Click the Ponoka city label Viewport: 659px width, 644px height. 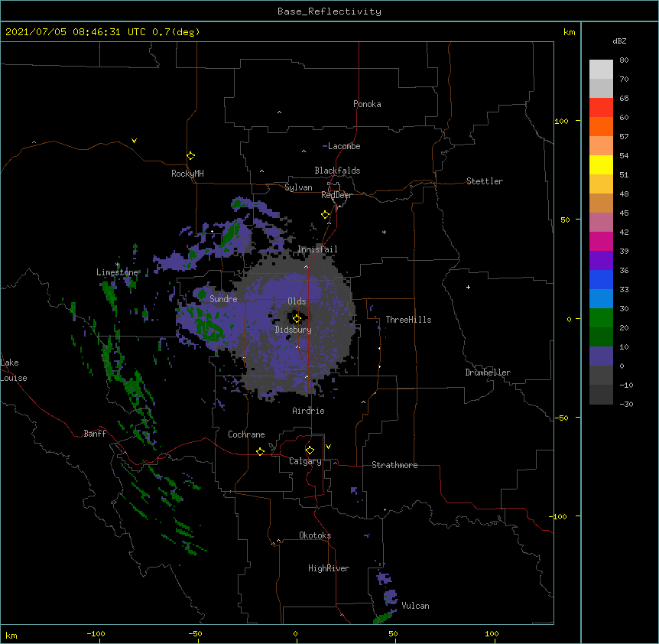pos(367,104)
